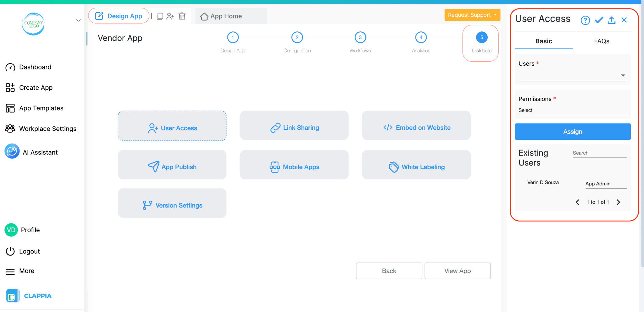Open Mobile Apps settings
This screenshot has height=312, width=644.
(x=294, y=165)
